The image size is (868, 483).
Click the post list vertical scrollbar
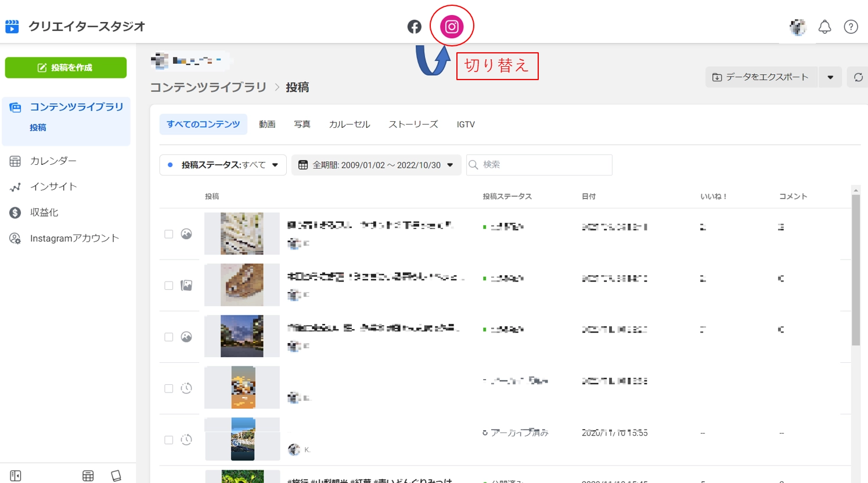856,270
